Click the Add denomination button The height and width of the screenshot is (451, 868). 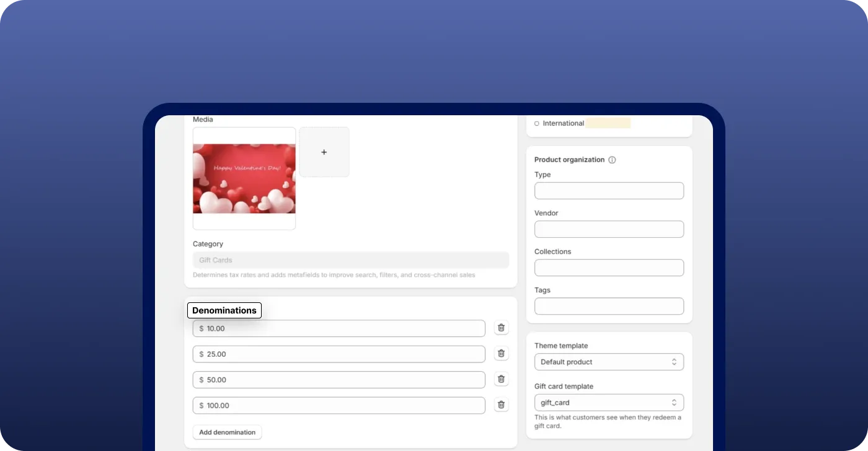pyautogui.click(x=227, y=432)
